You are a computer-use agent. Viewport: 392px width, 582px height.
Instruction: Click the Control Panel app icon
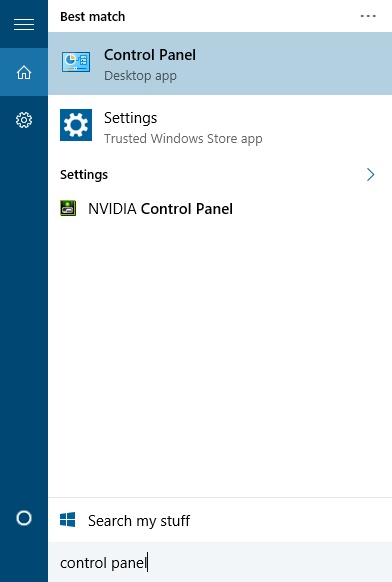pos(76,62)
